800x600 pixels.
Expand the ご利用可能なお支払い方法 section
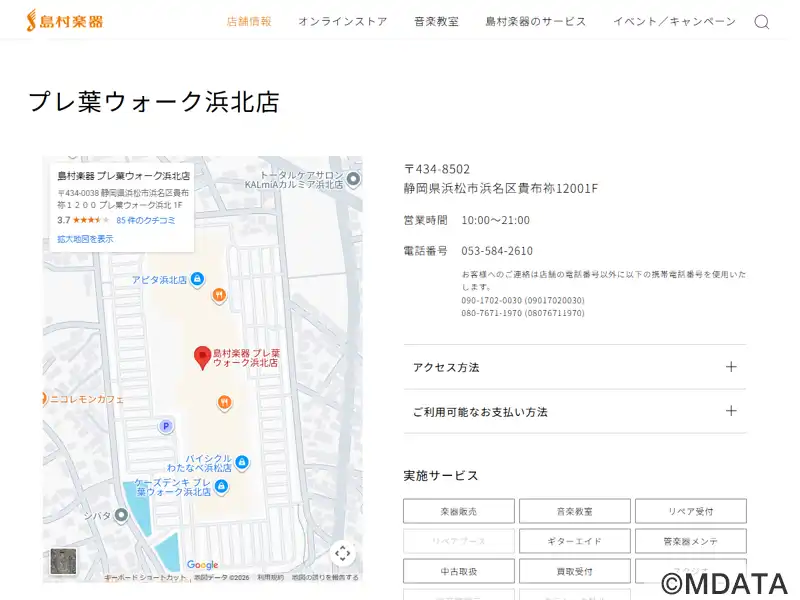[x=574, y=411]
